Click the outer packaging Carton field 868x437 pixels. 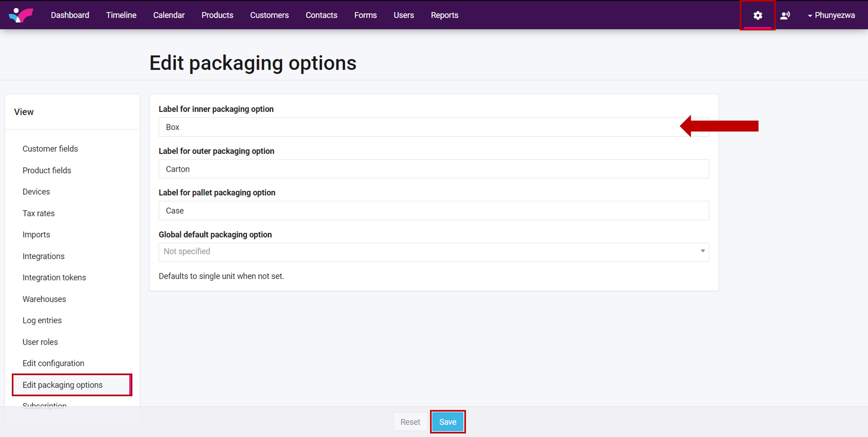(x=433, y=169)
